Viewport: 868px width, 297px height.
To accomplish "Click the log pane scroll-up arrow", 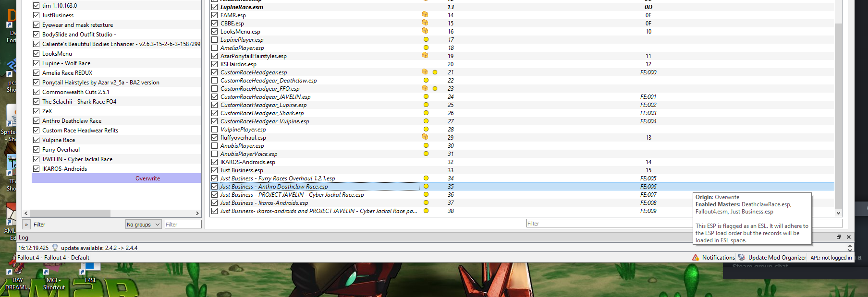I will click(850, 246).
